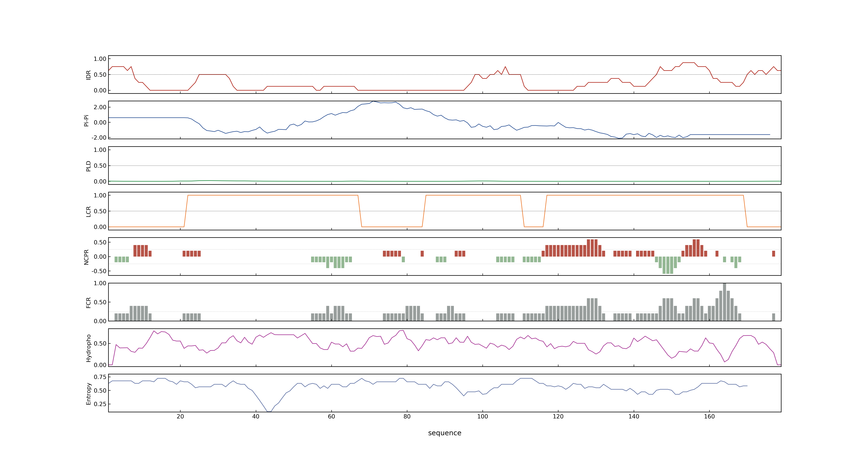Click x-axis tick label 40
The width and height of the screenshot is (868, 463).
(256, 416)
